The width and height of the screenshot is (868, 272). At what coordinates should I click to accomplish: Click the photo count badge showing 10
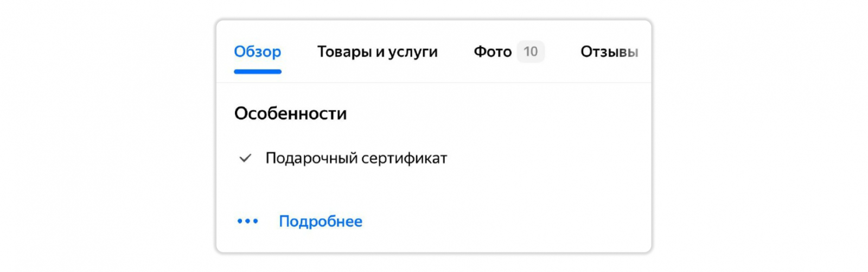pyautogui.click(x=530, y=52)
